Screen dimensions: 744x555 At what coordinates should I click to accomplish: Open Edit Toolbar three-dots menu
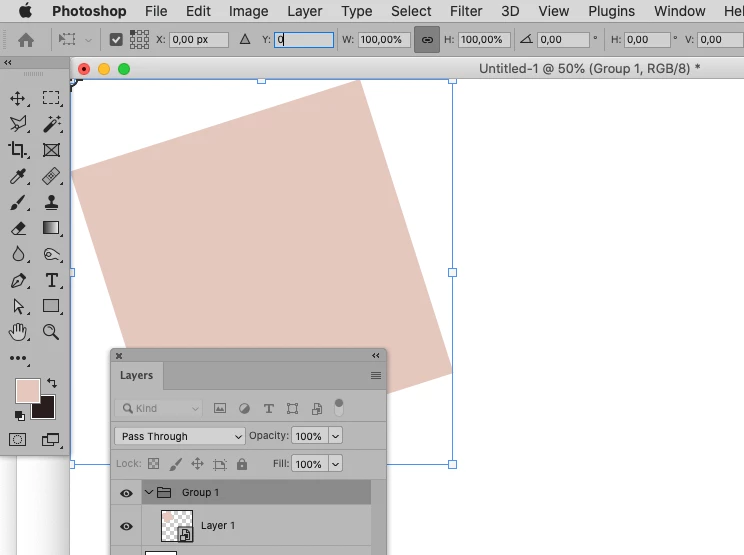click(x=18, y=358)
